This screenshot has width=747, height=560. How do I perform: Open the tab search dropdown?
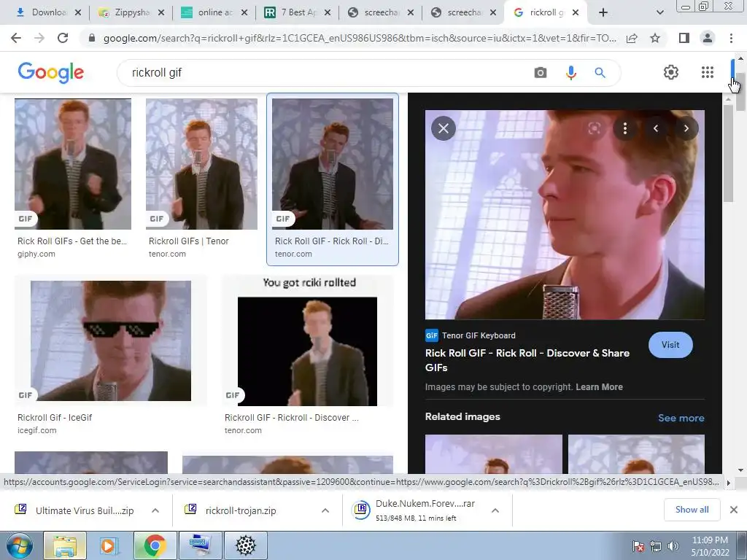[x=659, y=13]
